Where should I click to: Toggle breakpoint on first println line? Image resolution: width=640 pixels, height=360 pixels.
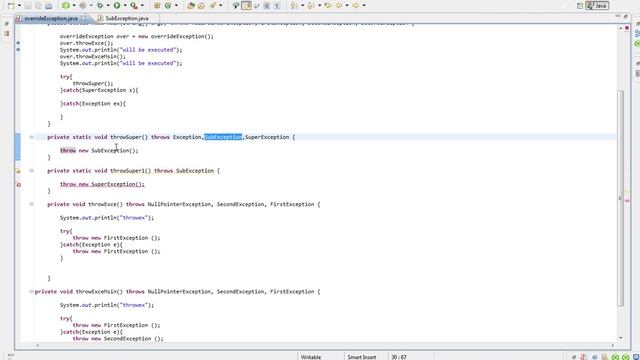[x=18, y=50]
